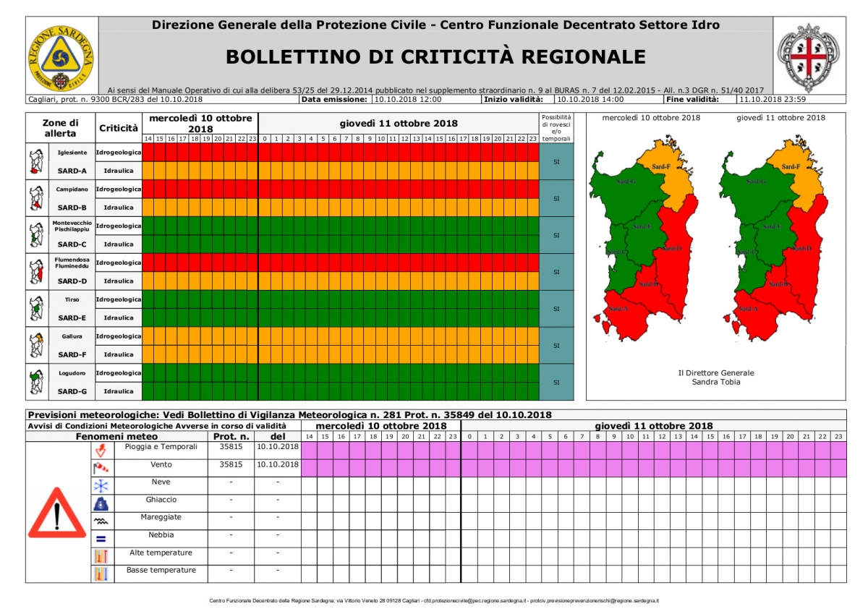Click the Flumendosa Flumineddu zone mini-map icon
The width and height of the screenshot is (868, 614).
coord(35,271)
